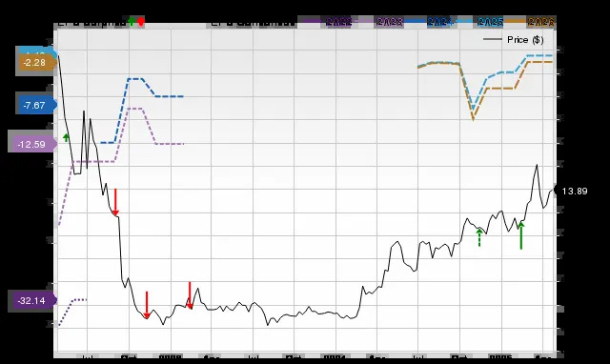Toggle the 2024 consensus legend entry
610x364 pixels.
[430, 22]
